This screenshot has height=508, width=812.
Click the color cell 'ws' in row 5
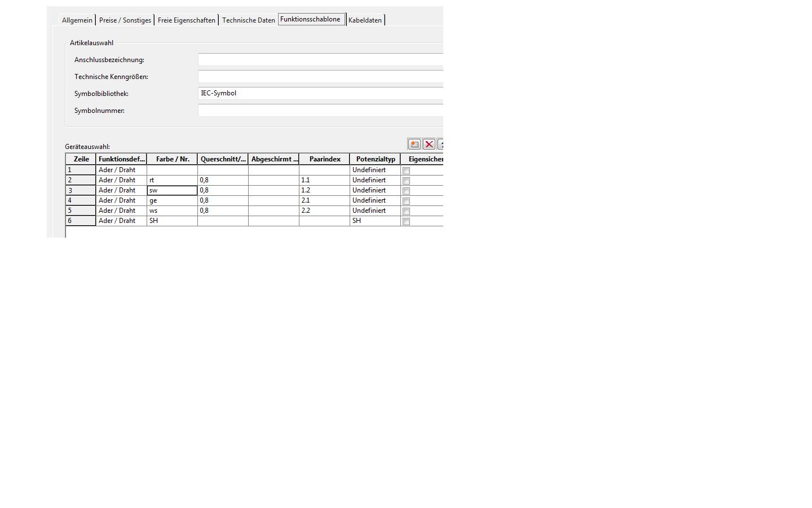(172, 211)
